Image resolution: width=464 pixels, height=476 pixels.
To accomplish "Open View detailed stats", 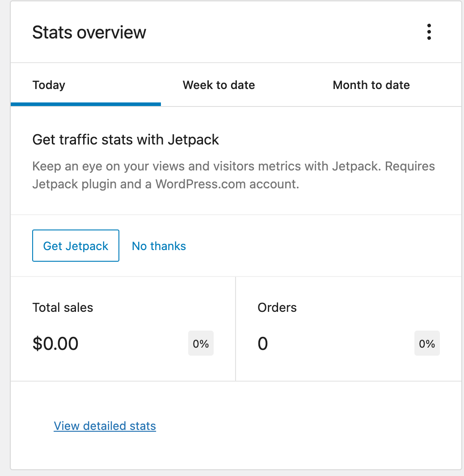I will pos(105,425).
